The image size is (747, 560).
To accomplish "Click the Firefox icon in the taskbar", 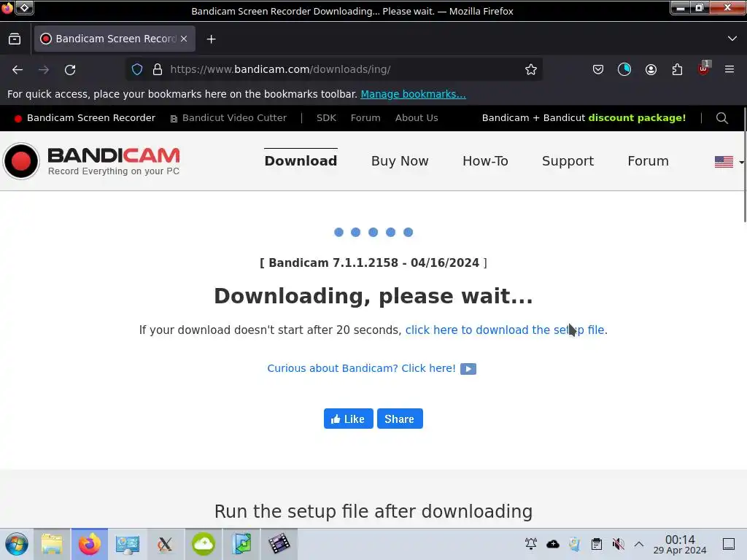I will click(90, 544).
